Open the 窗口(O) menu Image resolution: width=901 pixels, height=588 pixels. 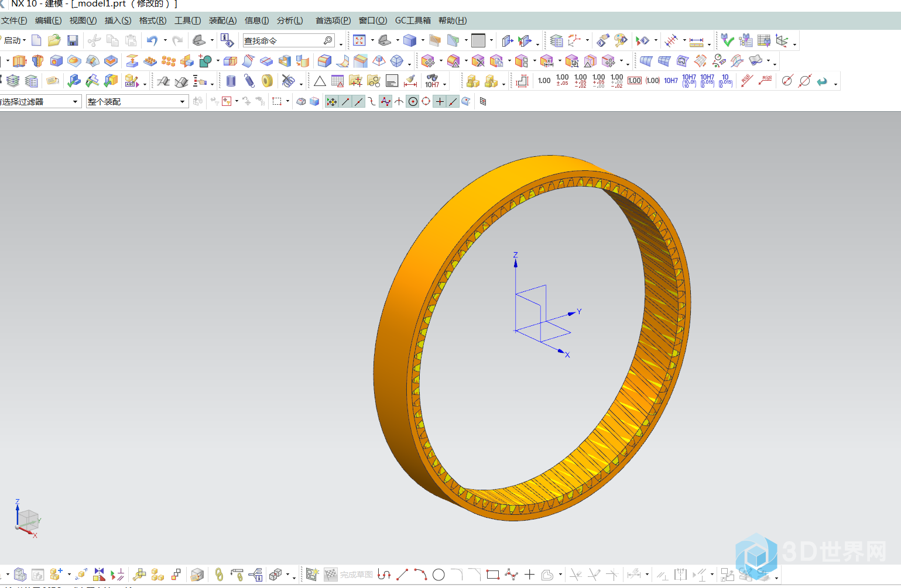pos(373,20)
